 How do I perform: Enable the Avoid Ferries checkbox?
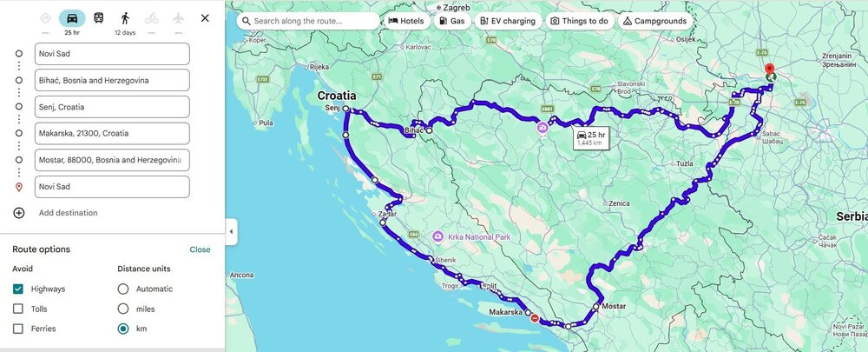[18, 329]
